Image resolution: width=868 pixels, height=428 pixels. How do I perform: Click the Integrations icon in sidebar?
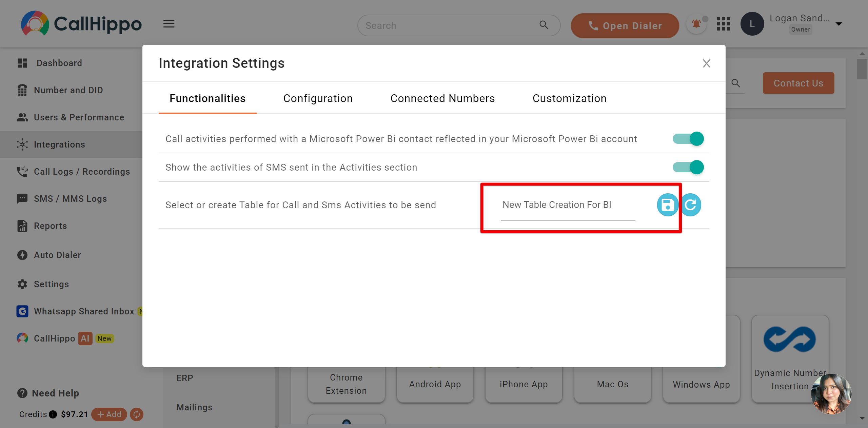tap(22, 144)
